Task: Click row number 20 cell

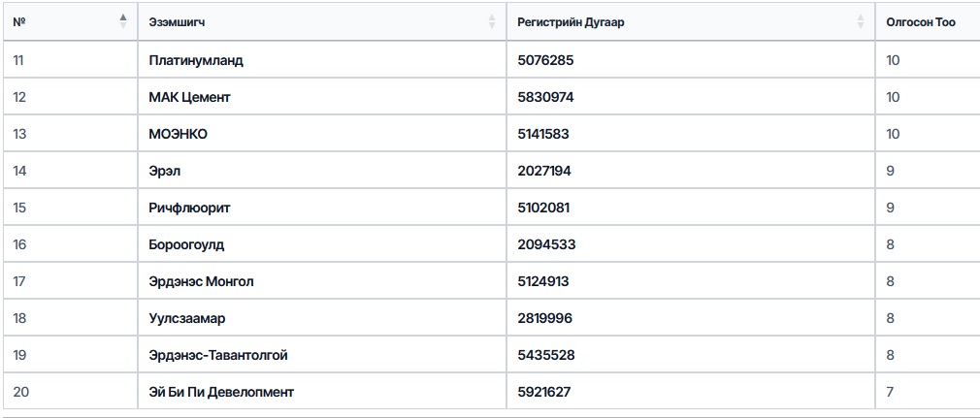Action: point(70,392)
